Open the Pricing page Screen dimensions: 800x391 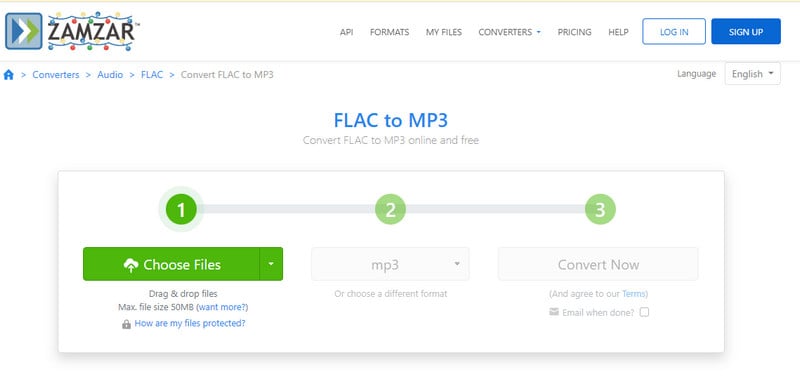pos(574,32)
